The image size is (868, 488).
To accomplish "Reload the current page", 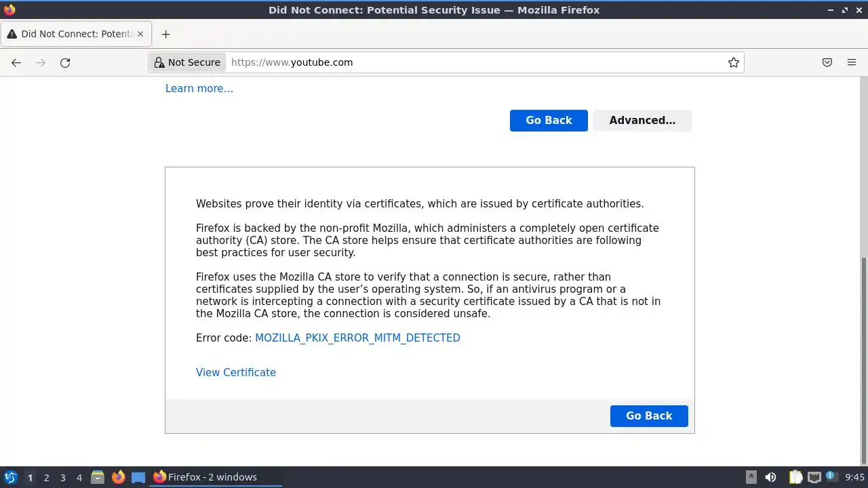I will click(x=65, y=62).
